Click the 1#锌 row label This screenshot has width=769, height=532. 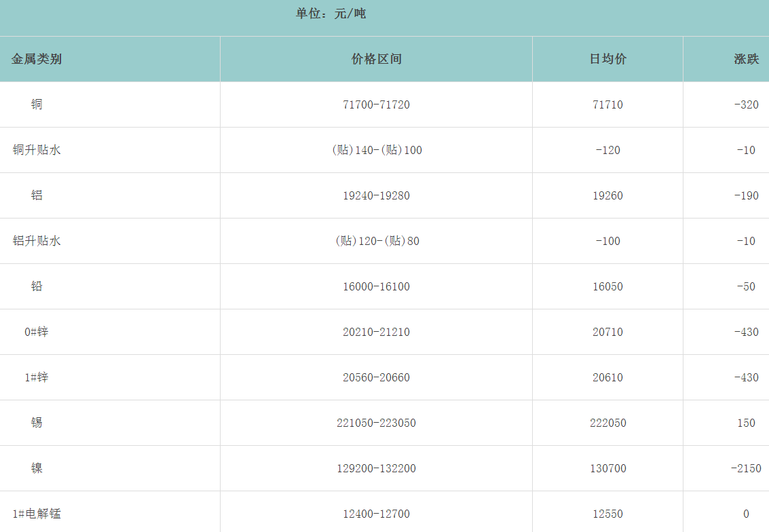pos(37,377)
